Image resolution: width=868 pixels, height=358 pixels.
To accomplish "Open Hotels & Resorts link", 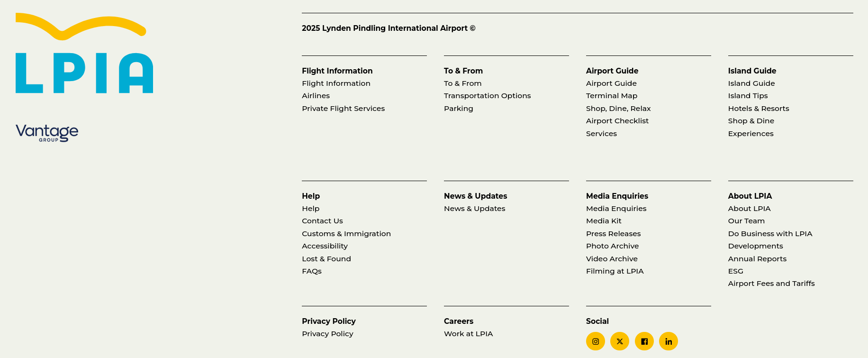I will coord(758,109).
